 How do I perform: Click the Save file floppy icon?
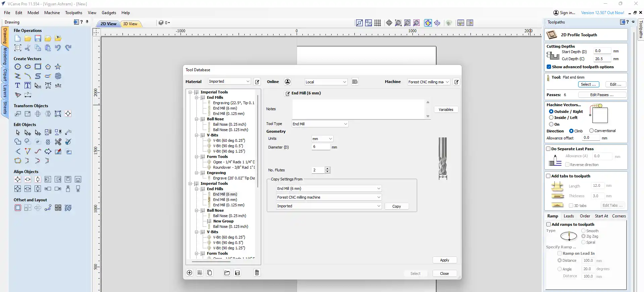(x=38, y=38)
